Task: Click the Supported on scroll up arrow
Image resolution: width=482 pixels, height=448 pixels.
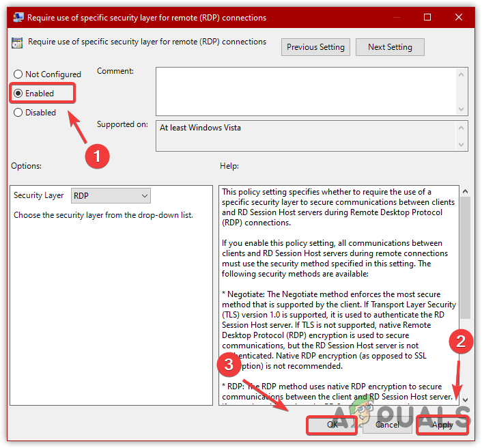Action: click(x=461, y=128)
